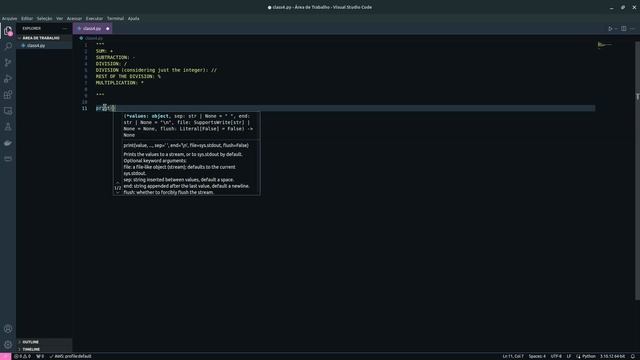
Task: Open the Arquivo menu
Action: coord(9,18)
